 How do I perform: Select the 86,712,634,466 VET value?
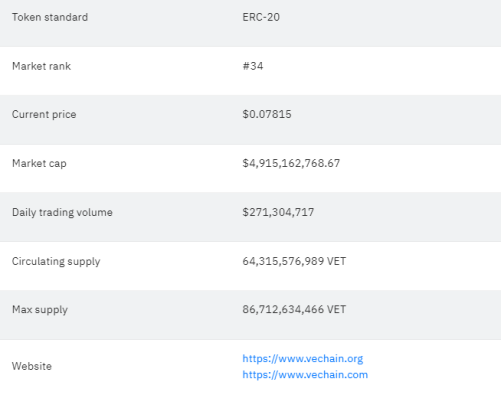294,310
